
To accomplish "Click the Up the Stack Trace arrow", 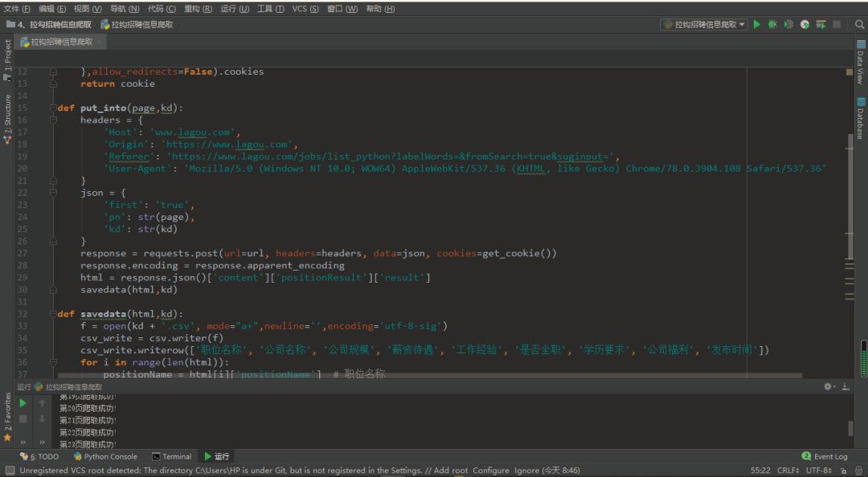I will tap(42, 403).
